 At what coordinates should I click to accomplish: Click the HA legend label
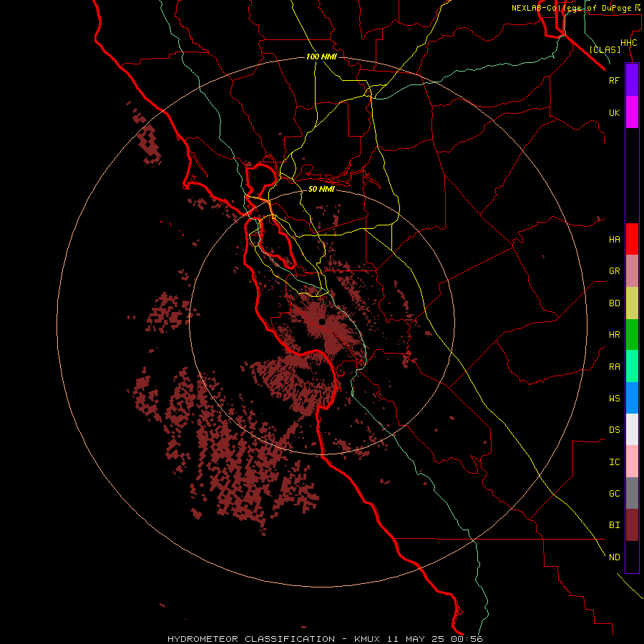[614, 240]
